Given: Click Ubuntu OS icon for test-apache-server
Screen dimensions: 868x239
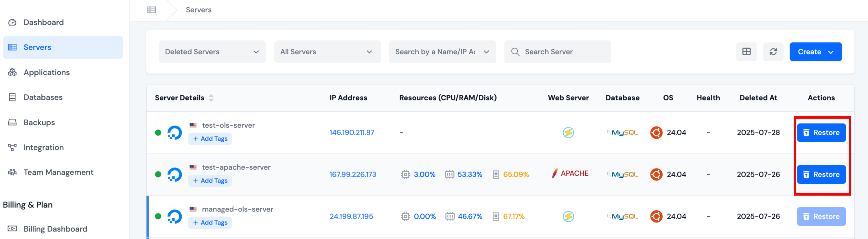Looking at the screenshot, I should point(656,174).
